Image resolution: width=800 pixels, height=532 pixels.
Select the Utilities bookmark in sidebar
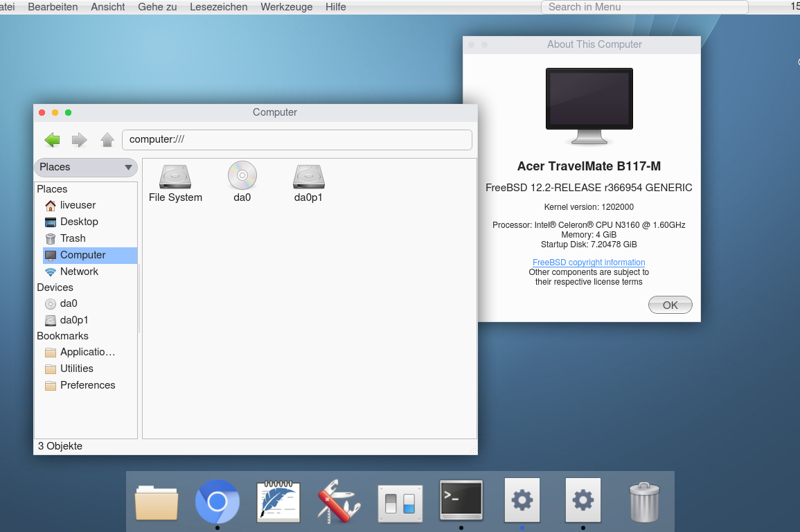click(x=76, y=369)
